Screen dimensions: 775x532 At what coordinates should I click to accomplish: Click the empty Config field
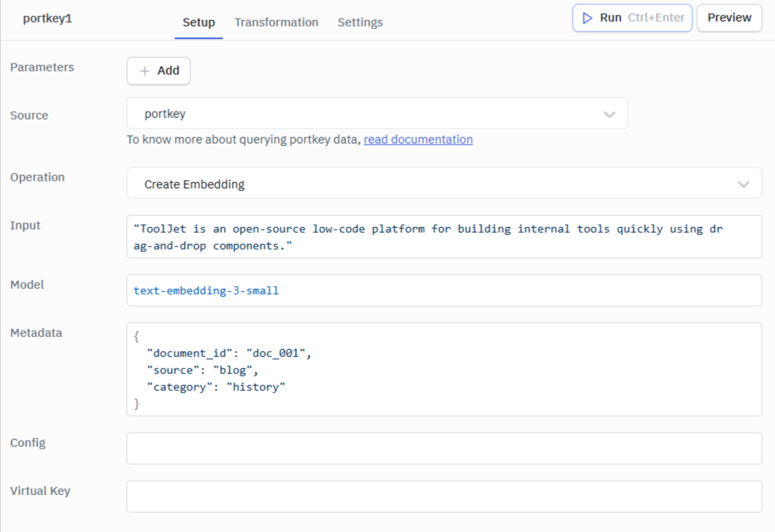point(444,449)
